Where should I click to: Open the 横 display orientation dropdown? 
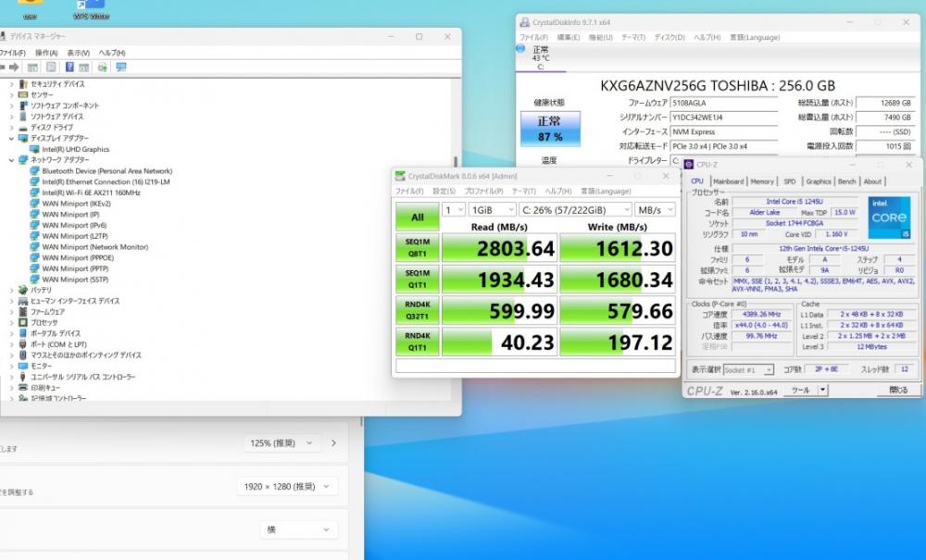(x=299, y=529)
